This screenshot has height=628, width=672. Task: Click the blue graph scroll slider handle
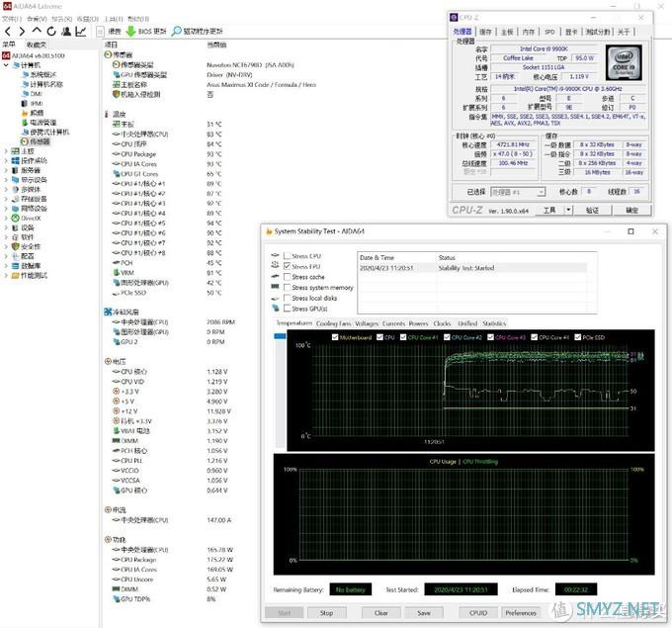pyautogui.click(x=280, y=336)
